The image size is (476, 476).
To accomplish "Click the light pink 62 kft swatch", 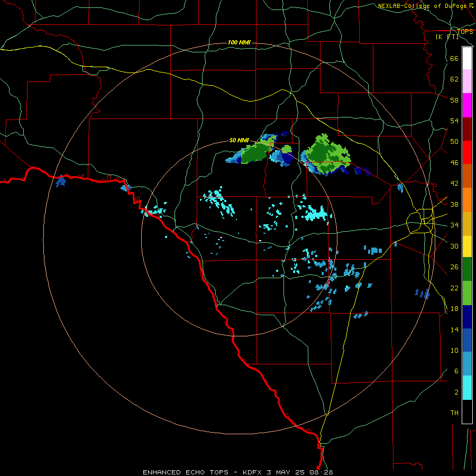I will click(x=467, y=81).
